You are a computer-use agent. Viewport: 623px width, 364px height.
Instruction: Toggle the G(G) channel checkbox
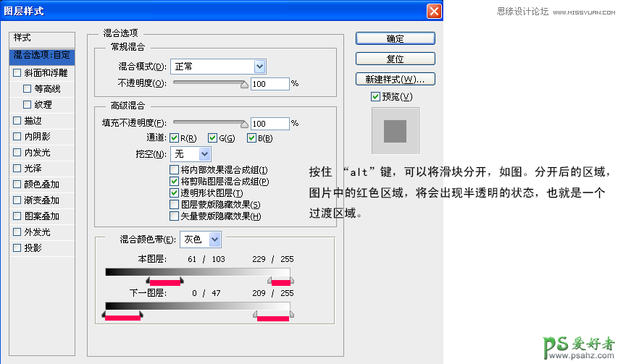[x=212, y=138]
